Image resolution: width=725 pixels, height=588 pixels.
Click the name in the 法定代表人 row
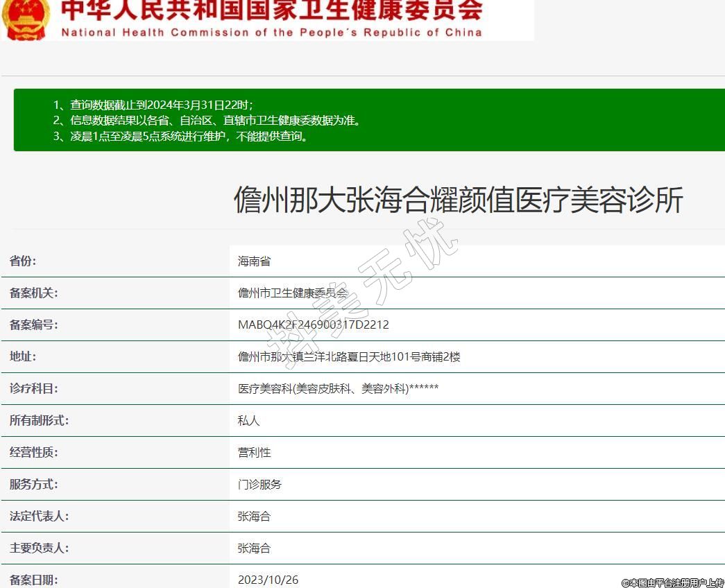254,517
